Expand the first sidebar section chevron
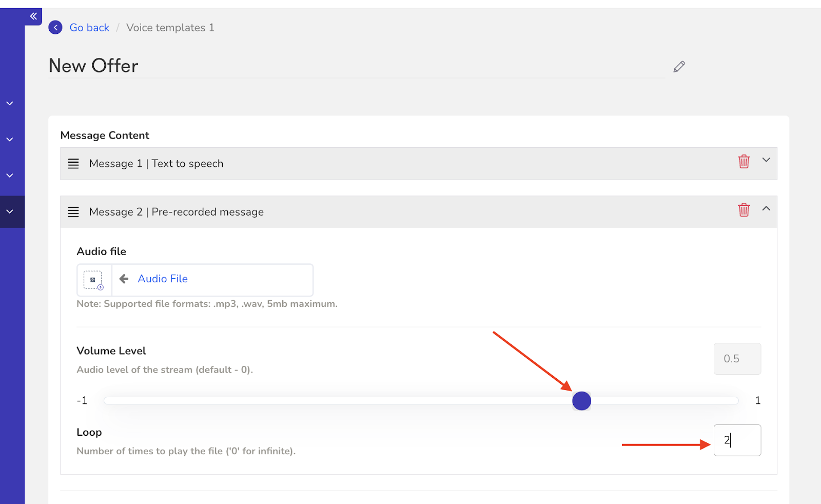The height and width of the screenshot is (504, 821). (10, 103)
